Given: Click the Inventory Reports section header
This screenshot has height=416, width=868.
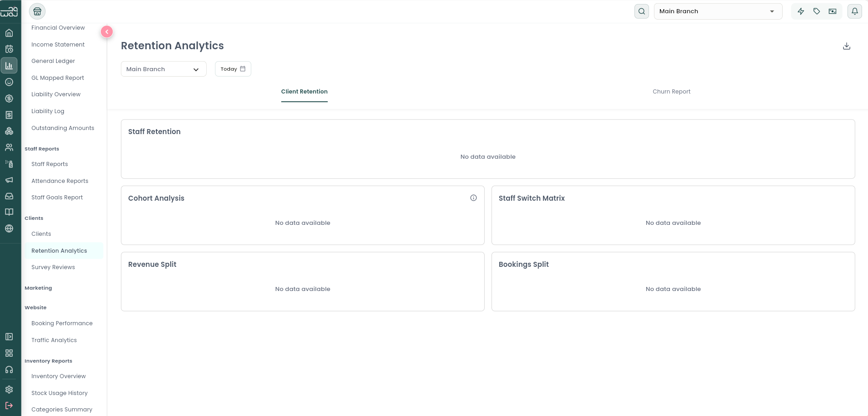Looking at the screenshot, I should click(x=48, y=361).
